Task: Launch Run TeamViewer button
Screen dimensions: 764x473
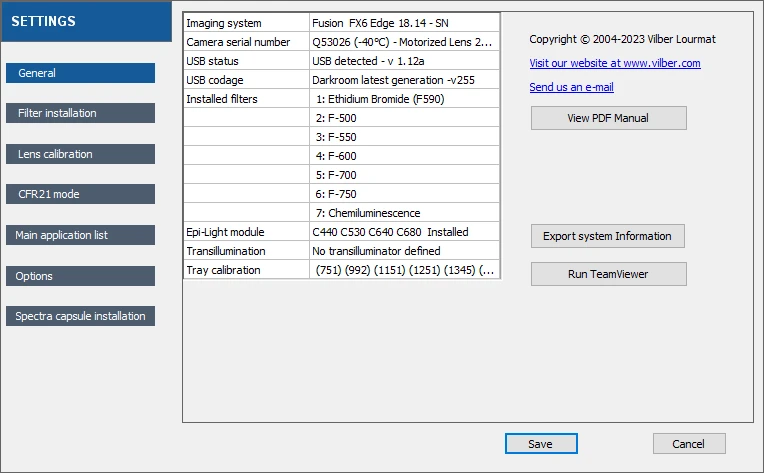Action: pyautogui.click(x=608, y=274)
